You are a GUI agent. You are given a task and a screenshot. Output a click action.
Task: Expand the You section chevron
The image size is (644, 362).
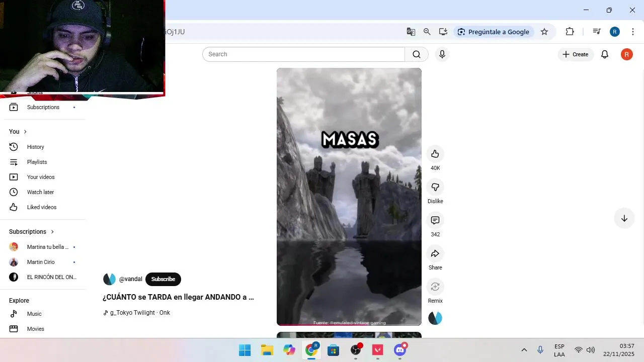click(x=25, y=132)
